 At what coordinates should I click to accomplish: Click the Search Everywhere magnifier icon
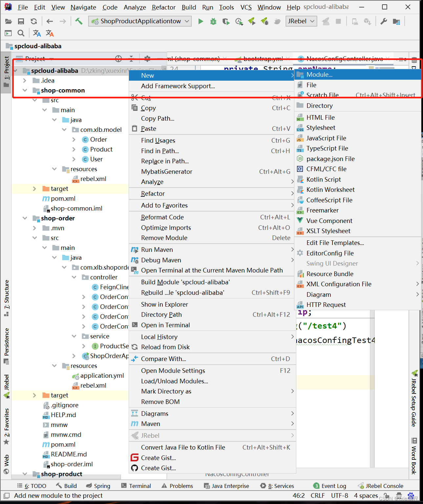coord(21,33)
